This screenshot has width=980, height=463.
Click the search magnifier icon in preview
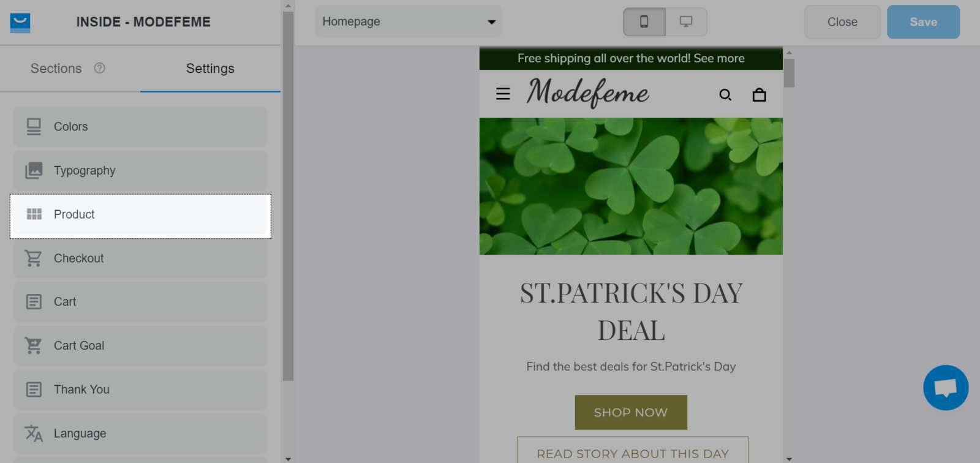click(x=725, y=94)
